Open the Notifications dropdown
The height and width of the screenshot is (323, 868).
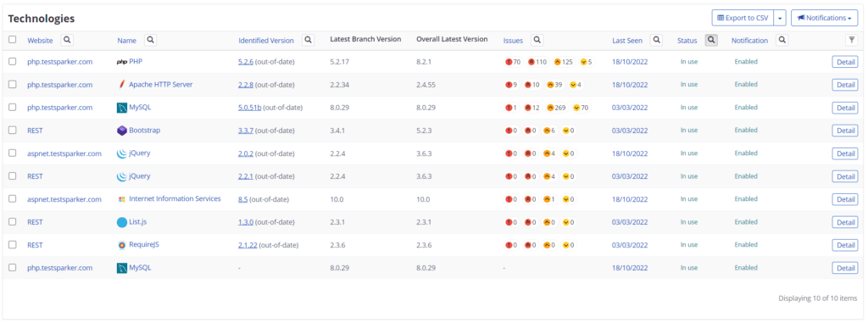(x=824, y=18)
